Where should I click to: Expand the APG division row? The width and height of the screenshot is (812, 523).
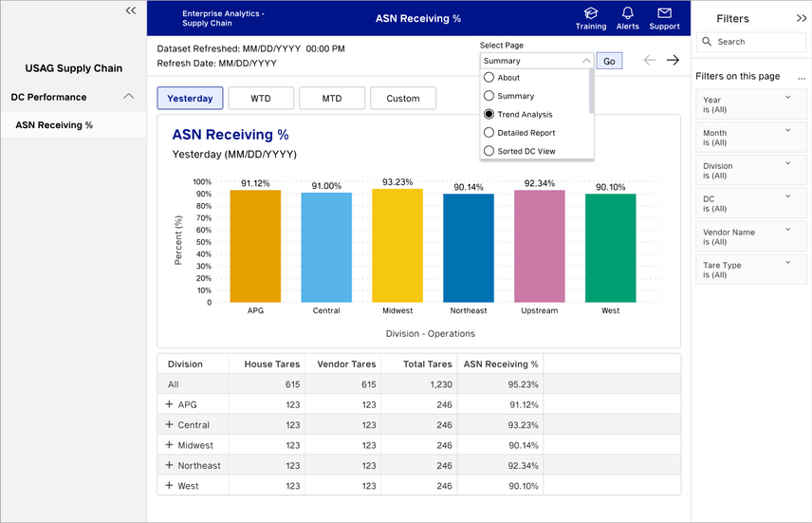pyautogui.click(x=169, y=403)
